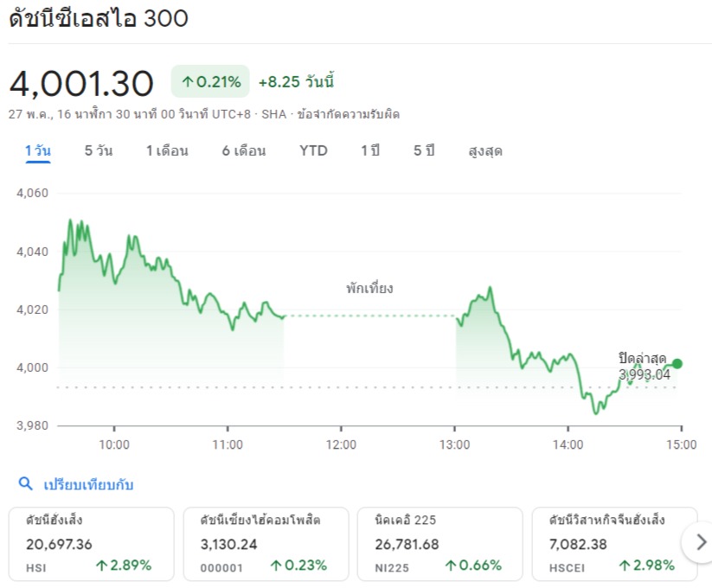Show the 5 ปี chart range
Image resolution: width=712 pixels, height=588 pixels.
(424, 151)
